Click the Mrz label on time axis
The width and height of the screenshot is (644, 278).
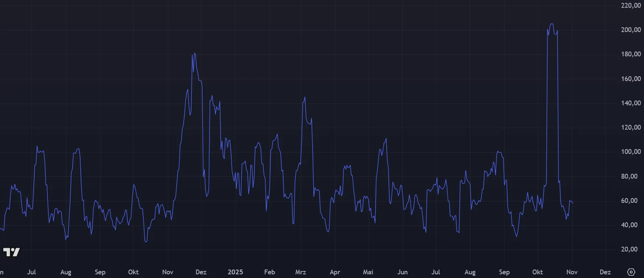(300, 272)
